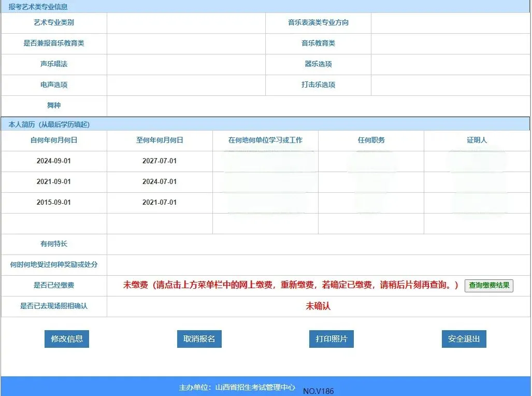Click the 艺术专业类别 label
This screenshot has width=532, height=396.
click(x=53, y=22)
